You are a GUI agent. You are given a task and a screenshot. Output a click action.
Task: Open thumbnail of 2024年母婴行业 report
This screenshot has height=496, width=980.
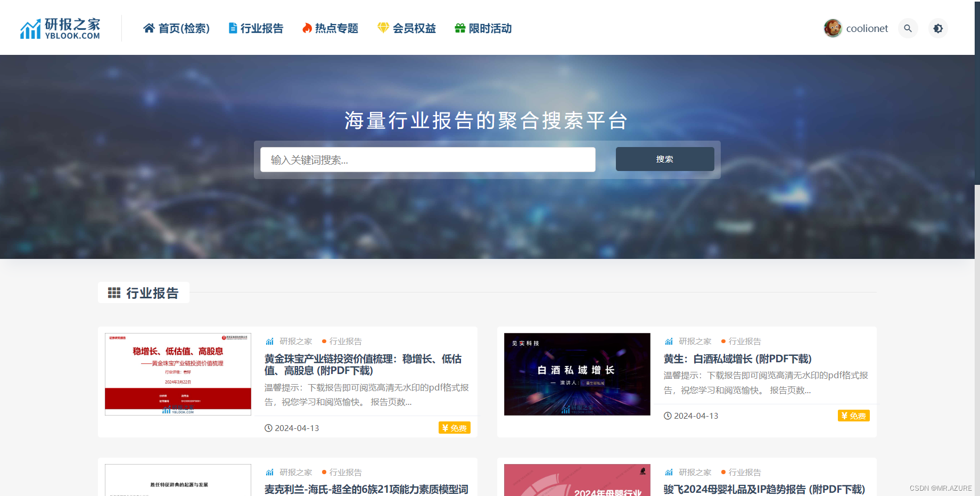[577, 480]
